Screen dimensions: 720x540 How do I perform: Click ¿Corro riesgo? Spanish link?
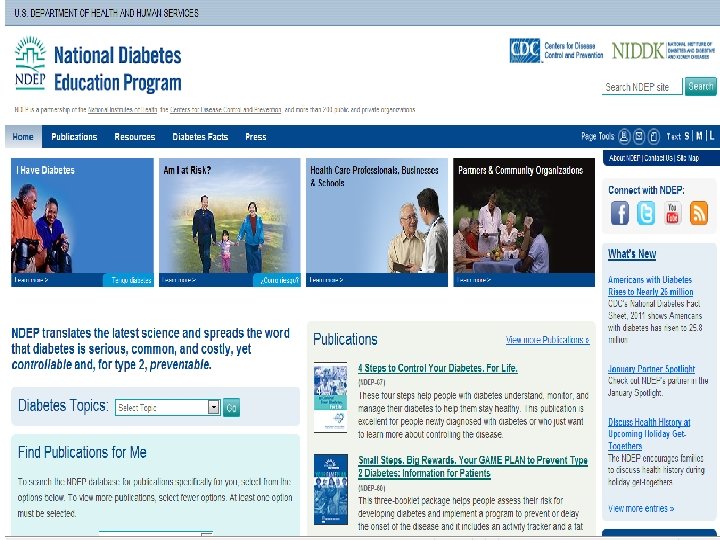pos(279,280)
